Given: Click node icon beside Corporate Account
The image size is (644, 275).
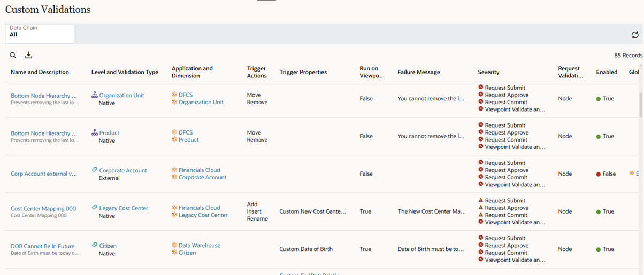Looking at the screenshot, I should pyautogui.click(x=95, y=170).
